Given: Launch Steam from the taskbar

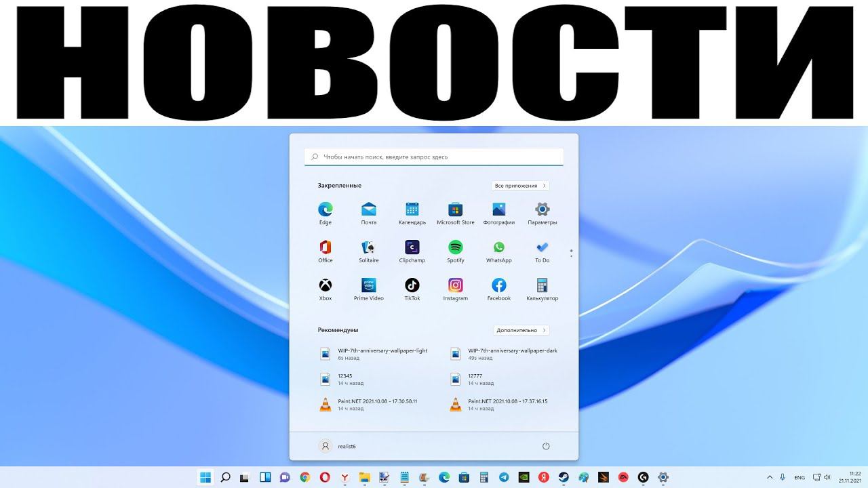Looking at the screenshot, I should click(564, 477).
